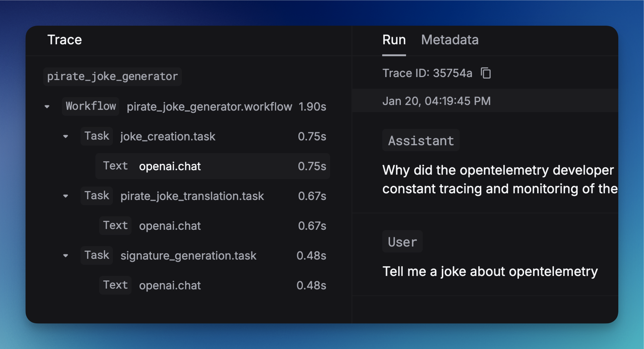
Task: Click the assistant message about opentelemetry developer
Action: click(500, 180)
